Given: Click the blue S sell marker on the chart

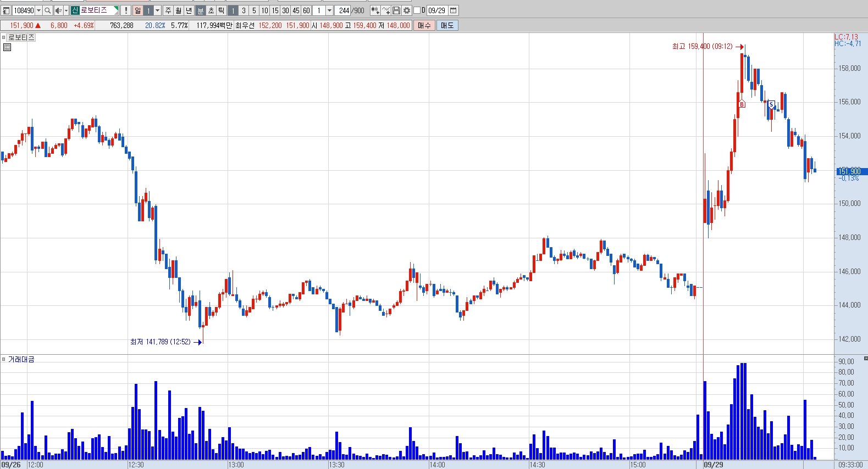Looking at the screenshot, I should (x=771, y=104).
